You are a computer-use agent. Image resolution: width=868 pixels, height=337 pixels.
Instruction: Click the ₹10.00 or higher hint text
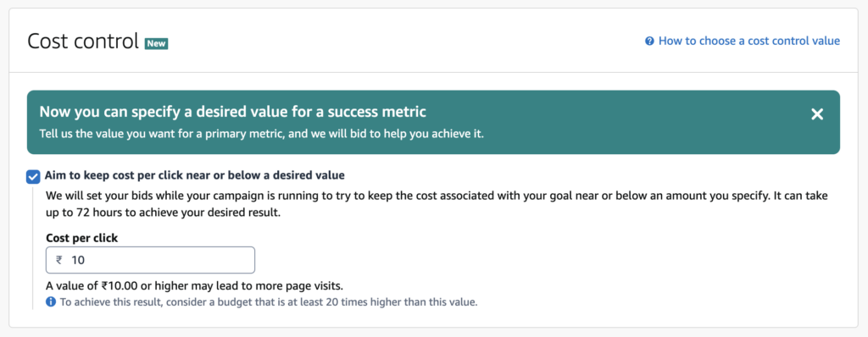[195, 286]
